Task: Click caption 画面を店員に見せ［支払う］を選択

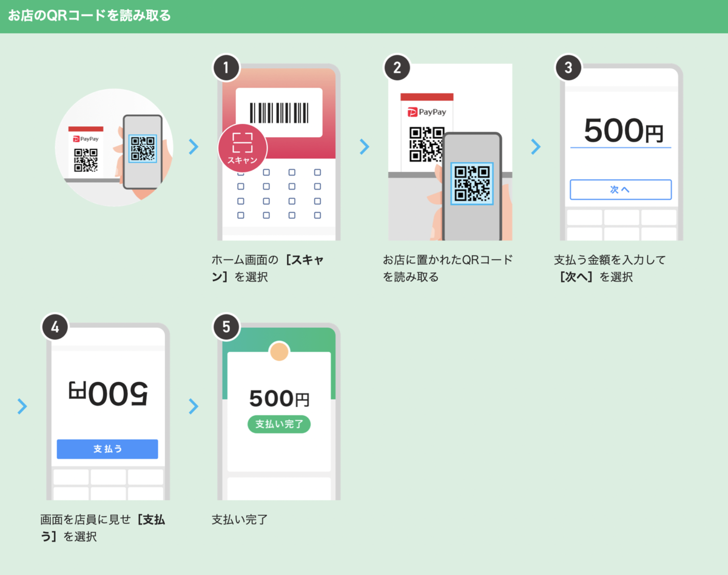Action: pyautogui.click(x=103, y=528)
